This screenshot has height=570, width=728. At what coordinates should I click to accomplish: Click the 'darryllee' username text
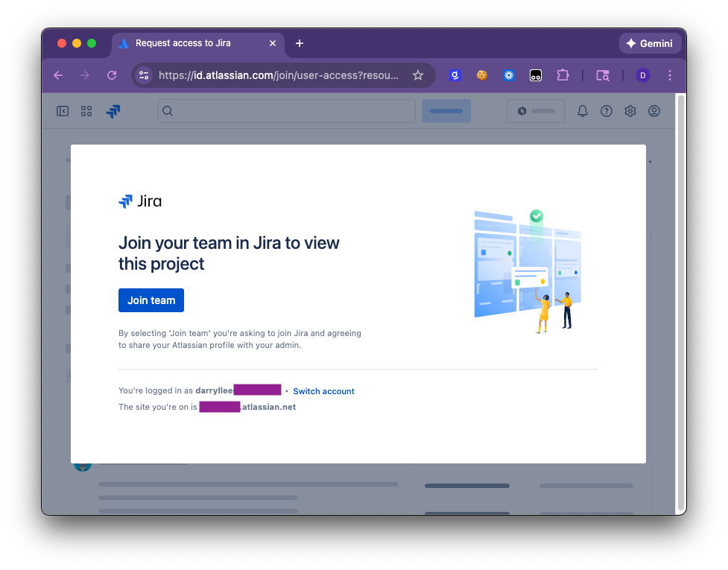pyautogui.click(x=214, y=390)
